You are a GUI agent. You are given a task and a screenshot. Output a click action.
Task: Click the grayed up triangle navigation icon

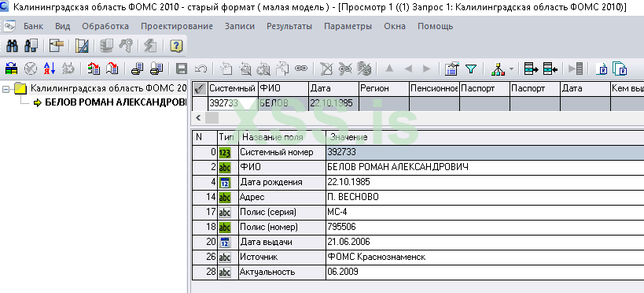point(389,69)
